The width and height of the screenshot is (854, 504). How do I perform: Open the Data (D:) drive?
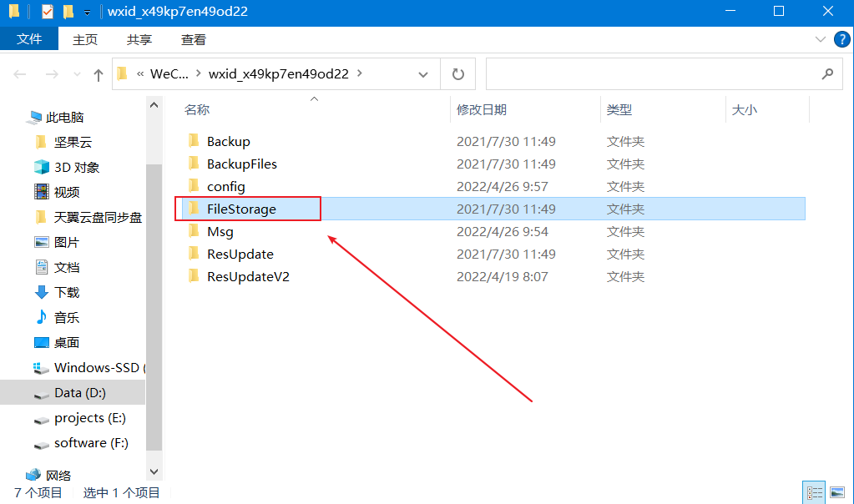point(79,392)
